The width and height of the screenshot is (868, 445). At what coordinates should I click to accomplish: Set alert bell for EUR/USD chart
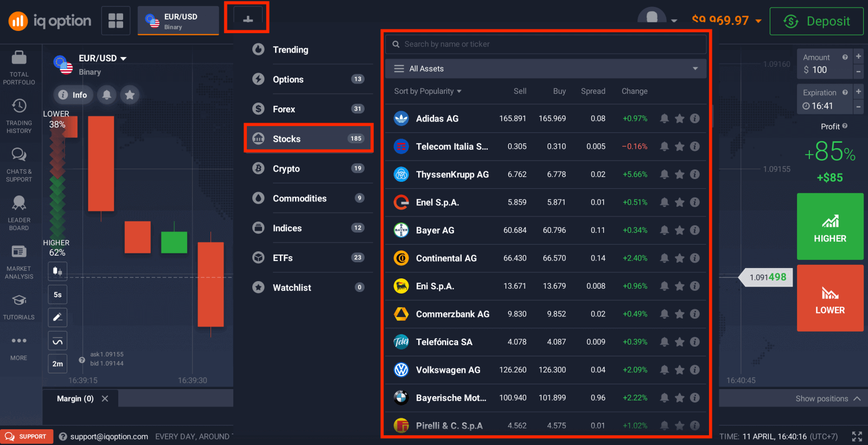[x=107, y=94]
